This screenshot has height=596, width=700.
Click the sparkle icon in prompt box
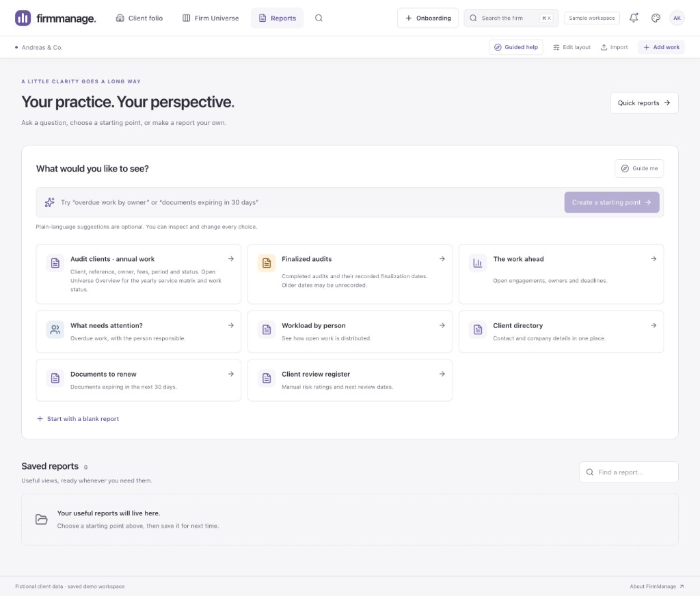click(49, 202)
